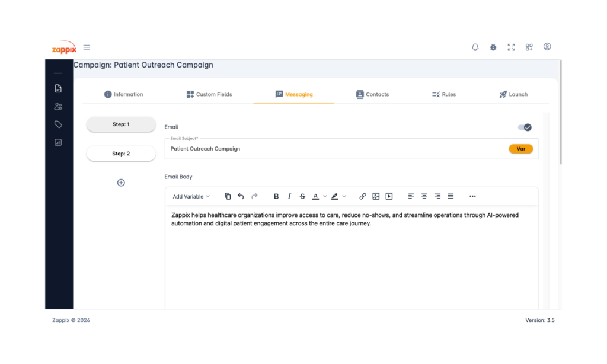Add a new step with plus icon

click(x=121, y=183)
